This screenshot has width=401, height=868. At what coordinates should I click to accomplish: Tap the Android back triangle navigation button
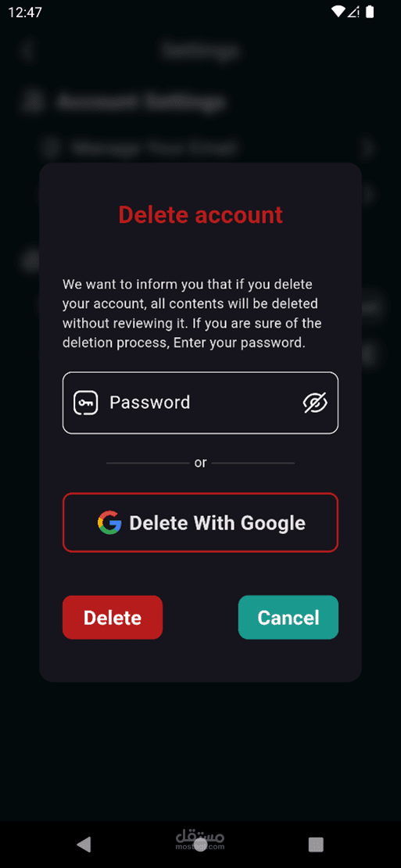(84, 845)
